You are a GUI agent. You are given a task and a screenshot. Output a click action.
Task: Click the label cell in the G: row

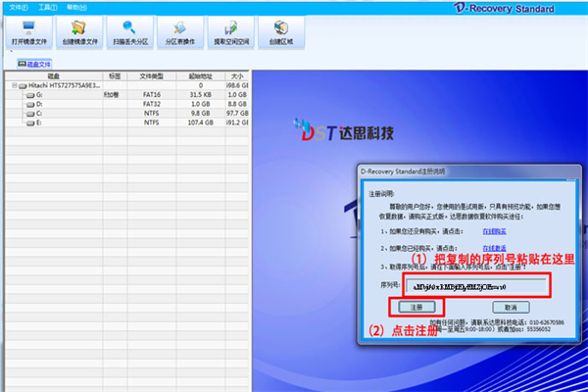[x=115, y=94]
